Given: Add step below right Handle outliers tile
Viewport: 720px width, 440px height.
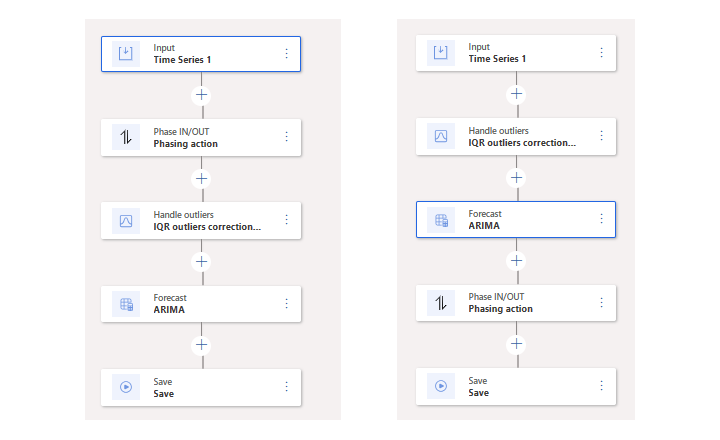Looking at the screenshot, I should (x=516, y=177).
